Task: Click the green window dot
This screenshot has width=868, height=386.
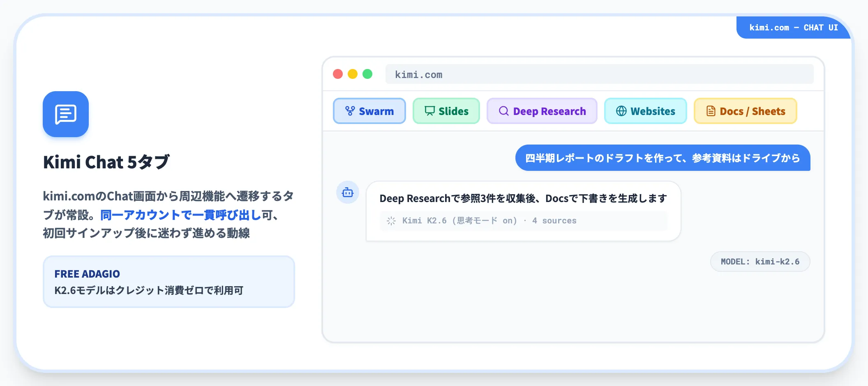Action: click(x=367, y=74)
